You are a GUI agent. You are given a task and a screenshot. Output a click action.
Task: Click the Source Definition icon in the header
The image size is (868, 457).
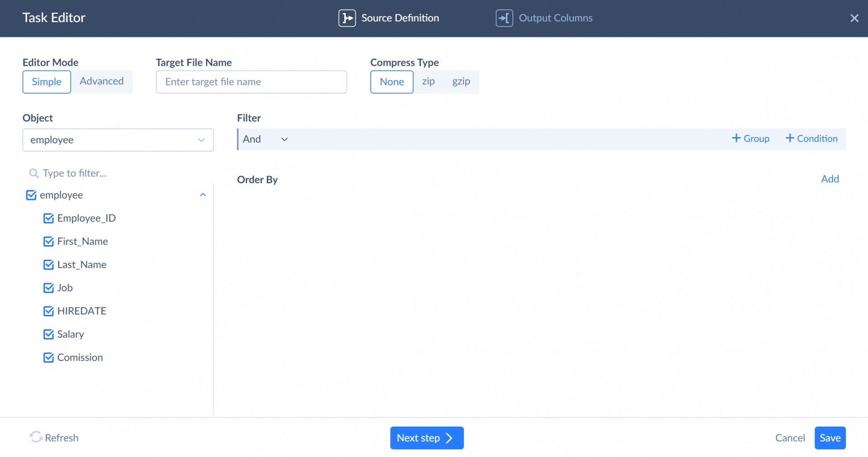point(347,18)
